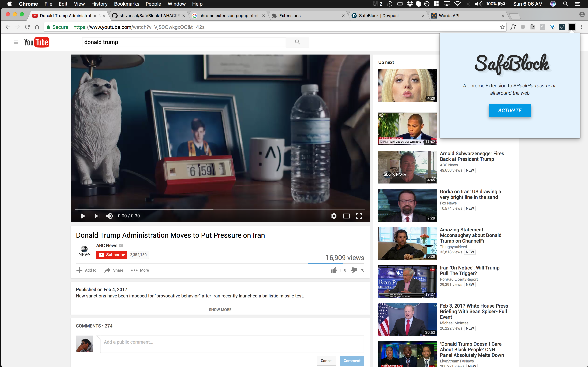Subscribe to ABC News channel

[112, 255]
